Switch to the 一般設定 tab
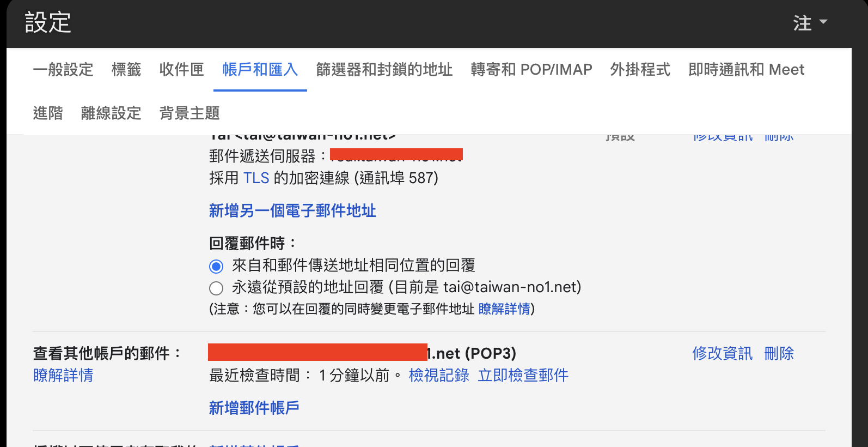This screenshot has height=447, width=868. 63,70
